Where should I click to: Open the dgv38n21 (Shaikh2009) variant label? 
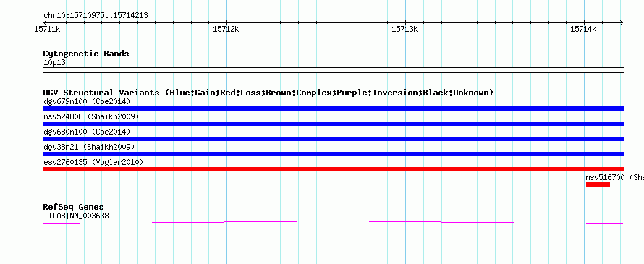pos(89,147)
